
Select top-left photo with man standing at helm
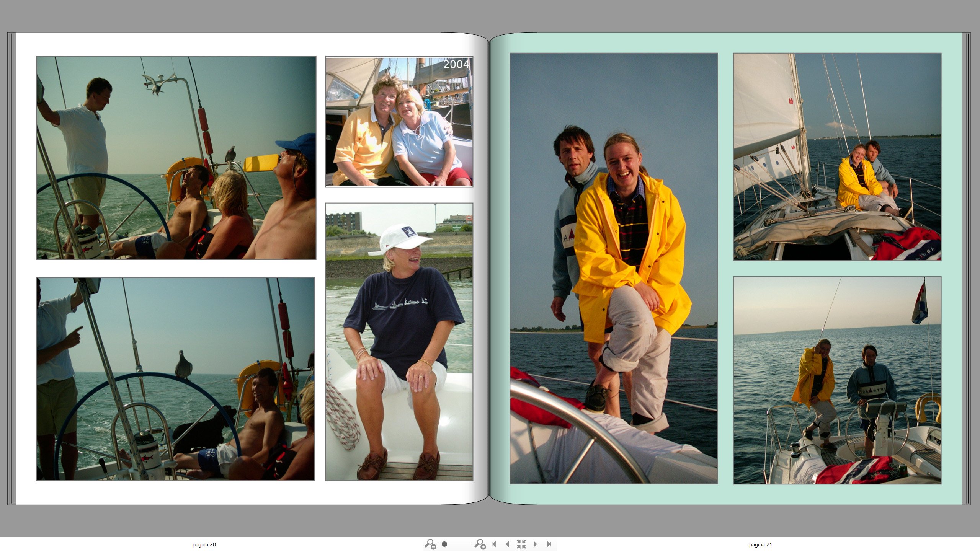coord(176,158)
